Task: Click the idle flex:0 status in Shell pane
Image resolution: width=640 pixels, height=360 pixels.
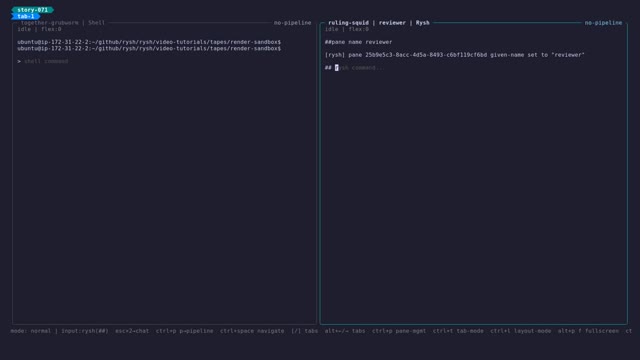Action: (39, 29)
